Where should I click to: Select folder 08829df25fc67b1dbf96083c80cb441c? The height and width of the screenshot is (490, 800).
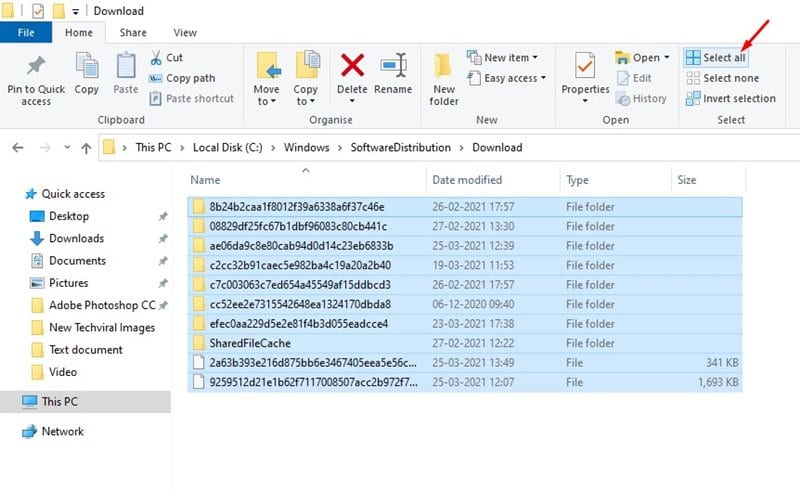pos(465,226)
